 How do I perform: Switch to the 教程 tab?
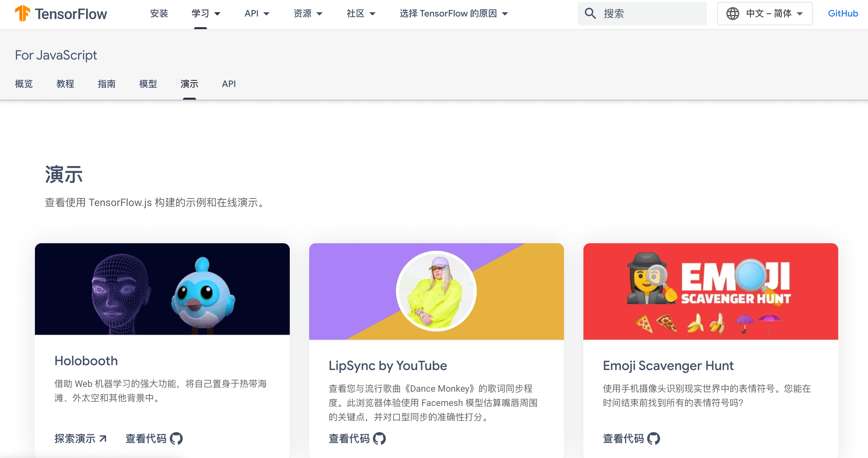tap(65, 83)
